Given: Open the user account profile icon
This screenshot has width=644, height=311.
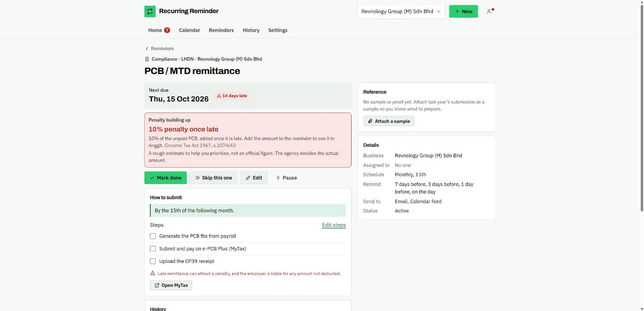Looking at the screenshot, I should pyautogui.click(x=489, y=12).
